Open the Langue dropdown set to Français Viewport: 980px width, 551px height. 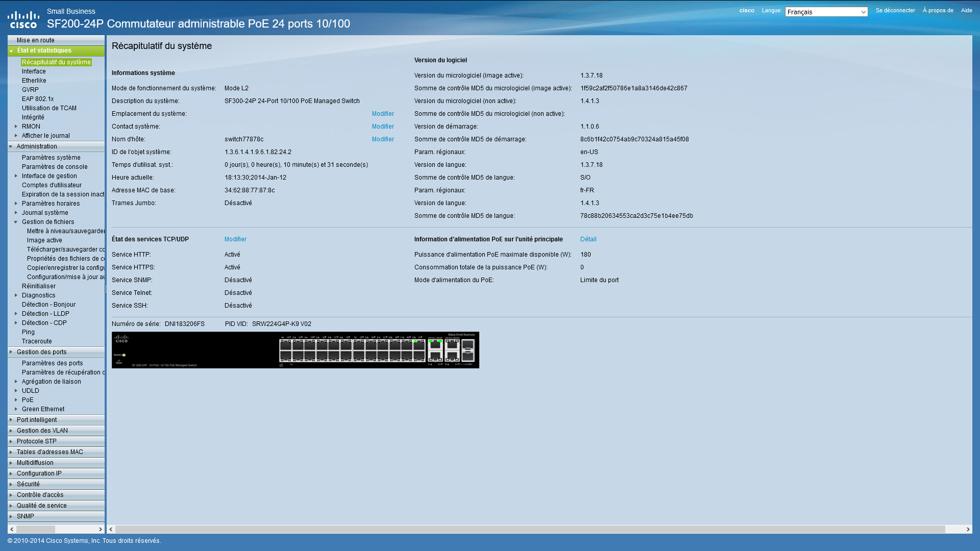pos(826,12)
